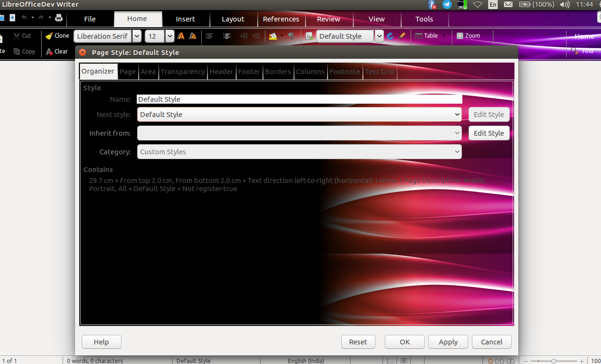Toggle bulleted list icon
Viewport: 601px width, 364px height.
[x=209, y=36]
